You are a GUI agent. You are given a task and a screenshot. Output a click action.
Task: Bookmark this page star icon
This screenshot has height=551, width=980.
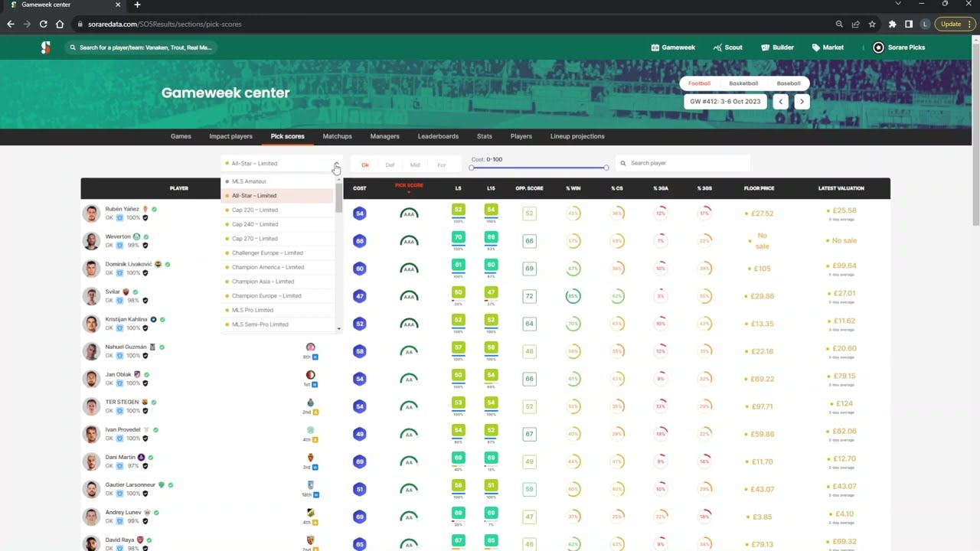tap(872, 24)
